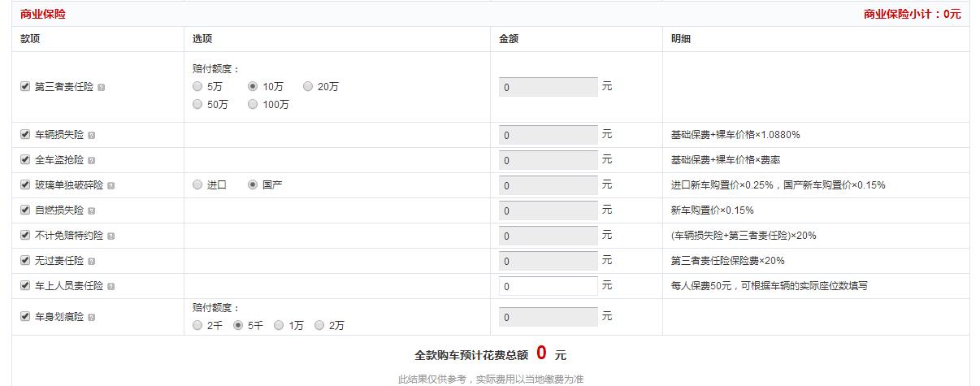980x386 pixels.
Task: Click help icon beside 不计免赔特约险
Action: (111, 236)
